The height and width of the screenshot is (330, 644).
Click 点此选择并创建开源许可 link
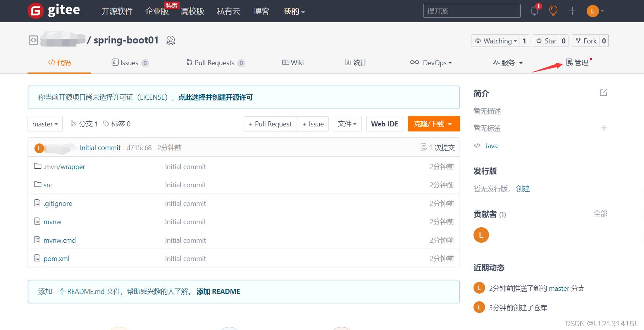click(x=215, y=97)
